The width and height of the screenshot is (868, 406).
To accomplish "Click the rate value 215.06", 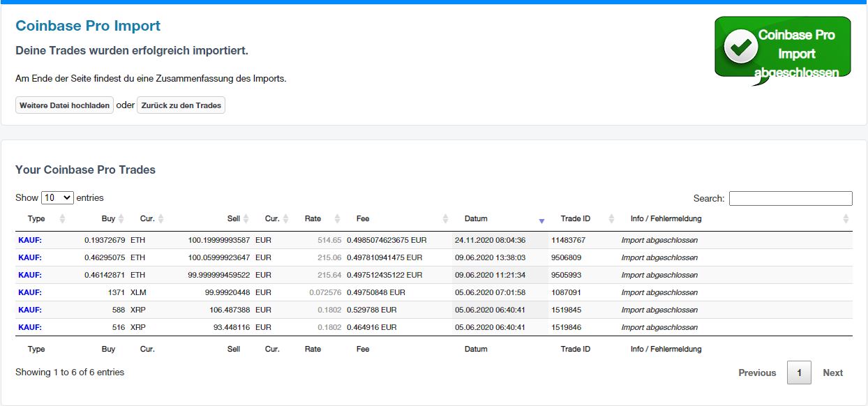I will 329,257.
